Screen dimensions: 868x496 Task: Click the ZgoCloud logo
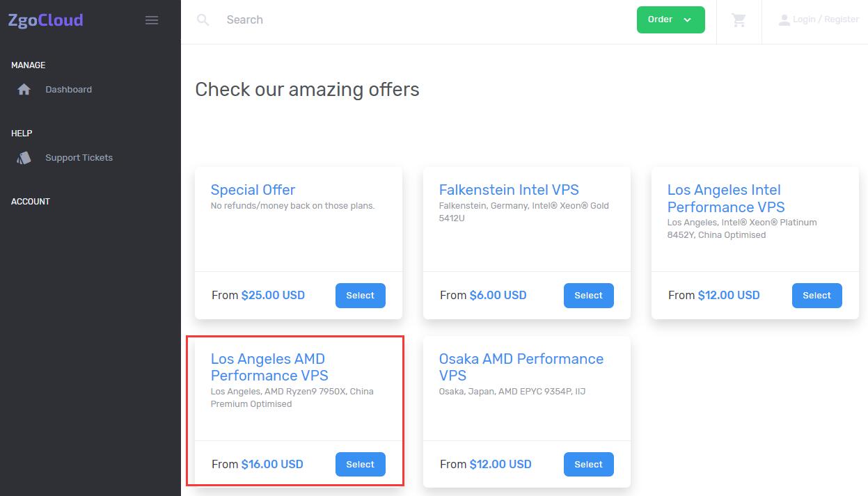click(x=46, y=20)
